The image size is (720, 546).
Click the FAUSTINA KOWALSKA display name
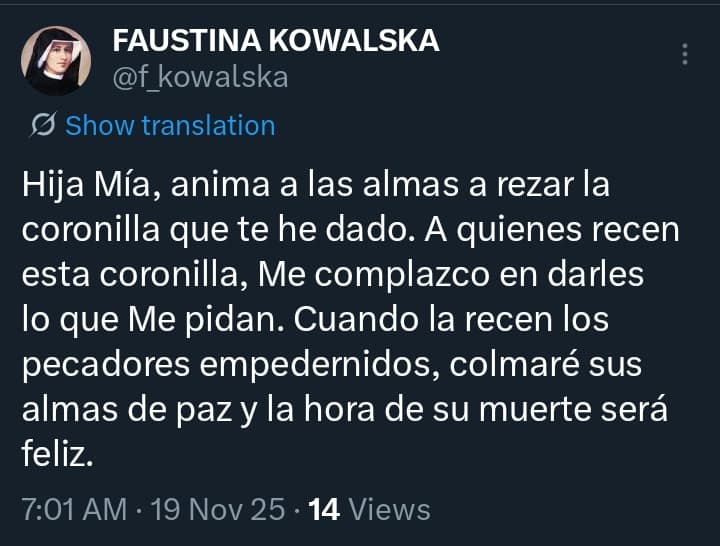pyautogui.click(x=275, y=41)
